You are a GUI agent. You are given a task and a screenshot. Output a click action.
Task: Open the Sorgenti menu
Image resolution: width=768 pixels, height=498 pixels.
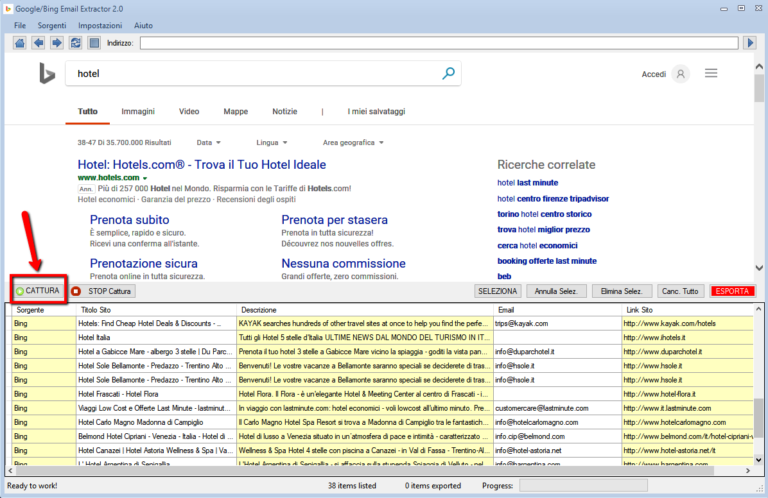tap(50, 24)
